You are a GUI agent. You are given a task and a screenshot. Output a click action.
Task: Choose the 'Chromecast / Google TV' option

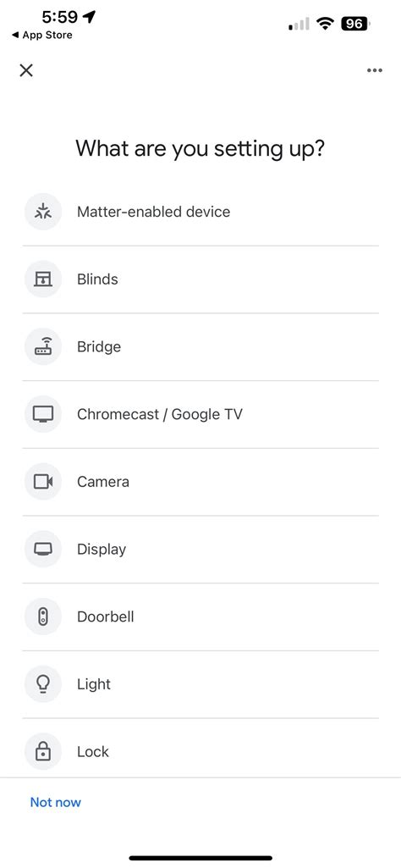(200, 414)
